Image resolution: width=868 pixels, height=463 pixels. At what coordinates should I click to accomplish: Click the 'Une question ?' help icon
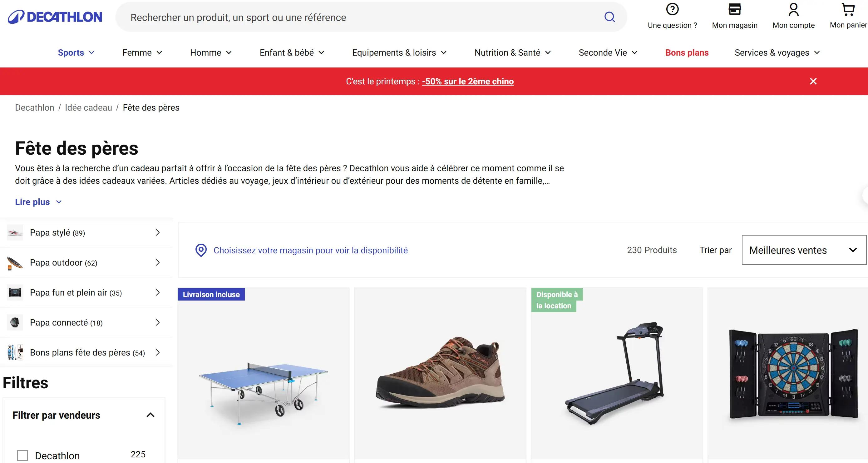tap(672, 10)
